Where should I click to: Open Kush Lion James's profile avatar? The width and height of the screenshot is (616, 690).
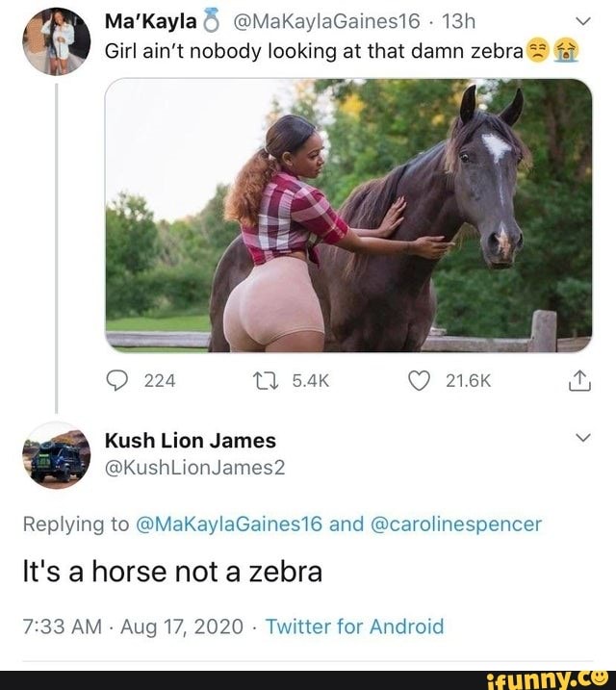(55, 454)
